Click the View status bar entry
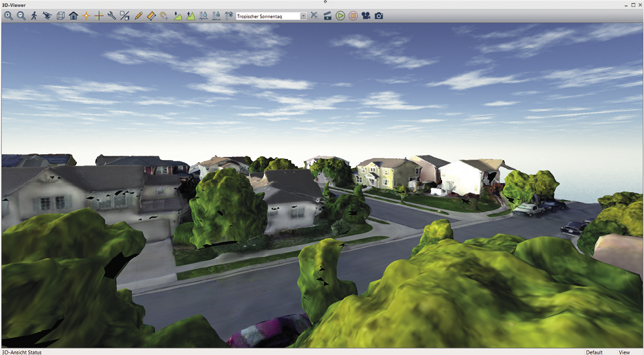The image size is (644, 355). point(624,352)
